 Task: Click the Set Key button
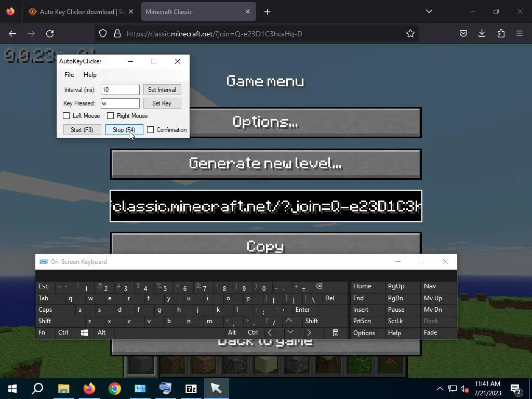[162, 103]
